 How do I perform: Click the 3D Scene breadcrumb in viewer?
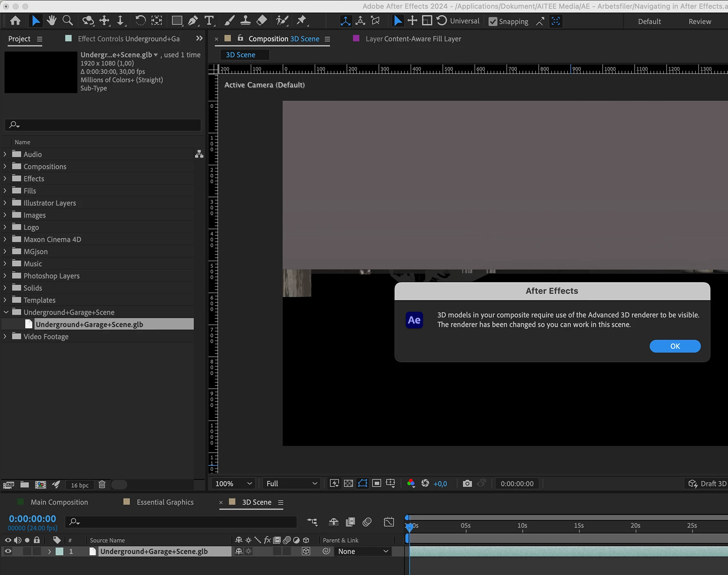pos(241,55)
